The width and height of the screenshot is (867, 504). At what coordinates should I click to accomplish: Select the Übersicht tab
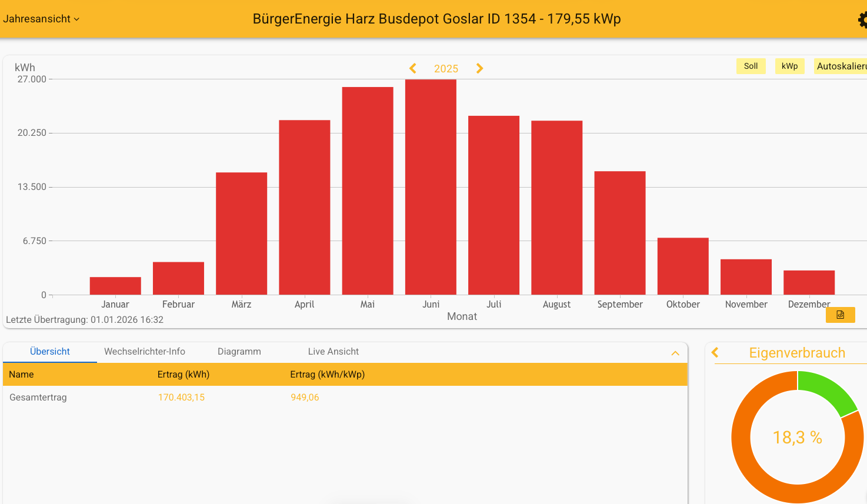tap(50, 352)
